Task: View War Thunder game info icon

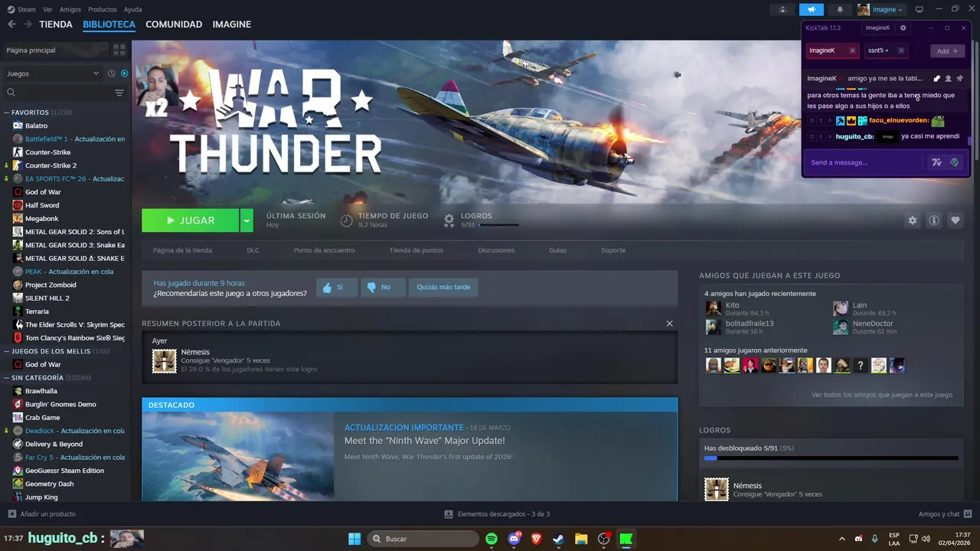Action: point(934,220)
